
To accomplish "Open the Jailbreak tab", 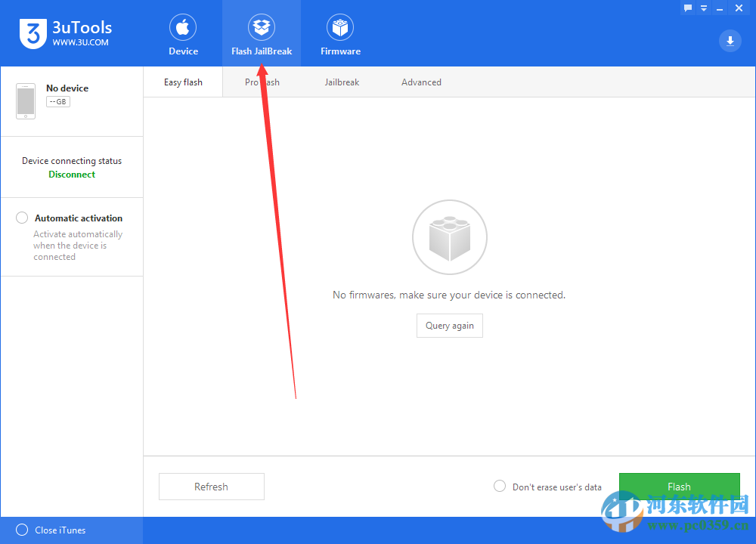I will coord(342,82).
